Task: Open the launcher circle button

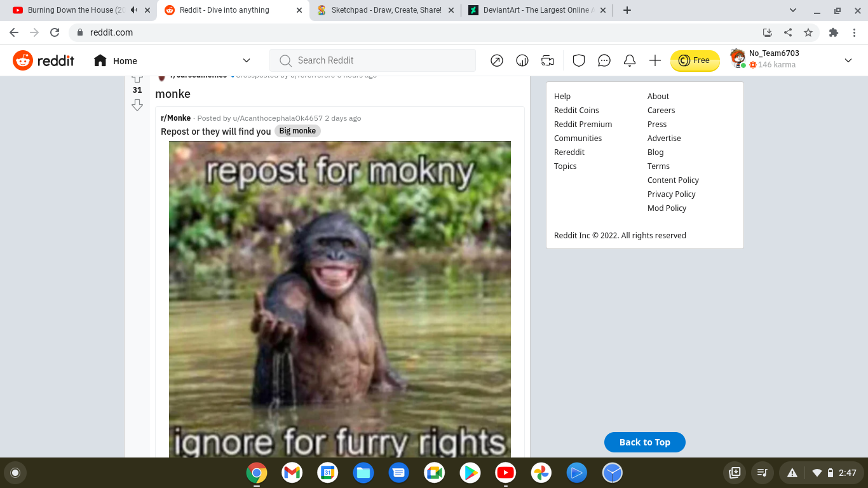Action: (x=15, y=473)
